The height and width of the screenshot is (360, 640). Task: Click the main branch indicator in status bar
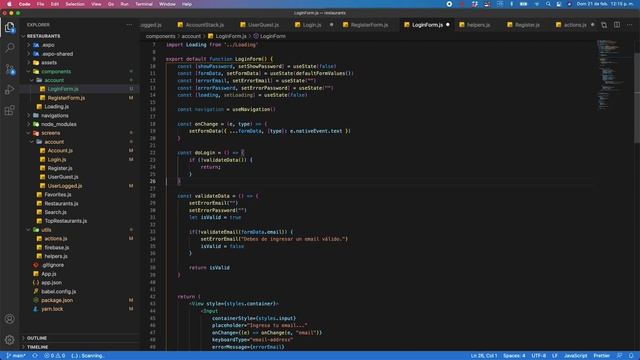(16, 356)
